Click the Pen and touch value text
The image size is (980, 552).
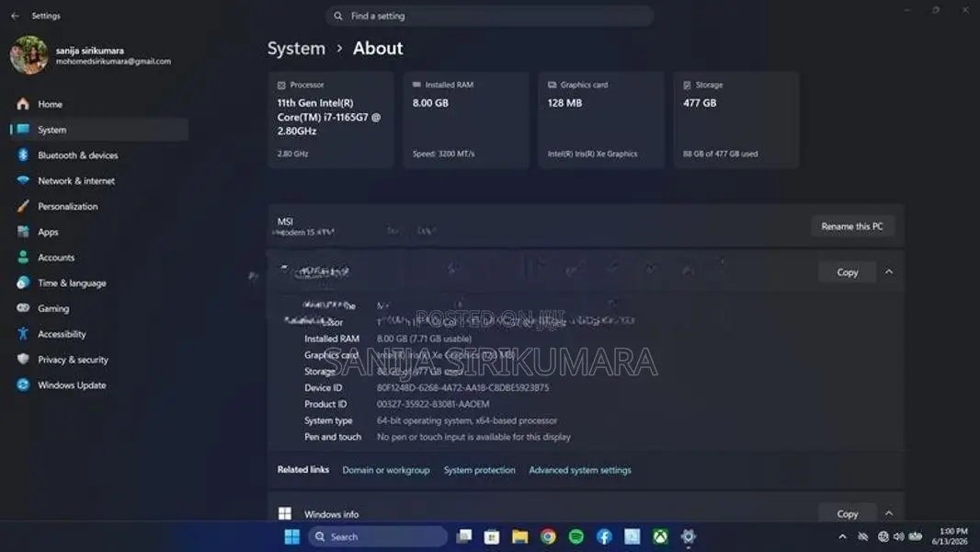tap(473, 437)
